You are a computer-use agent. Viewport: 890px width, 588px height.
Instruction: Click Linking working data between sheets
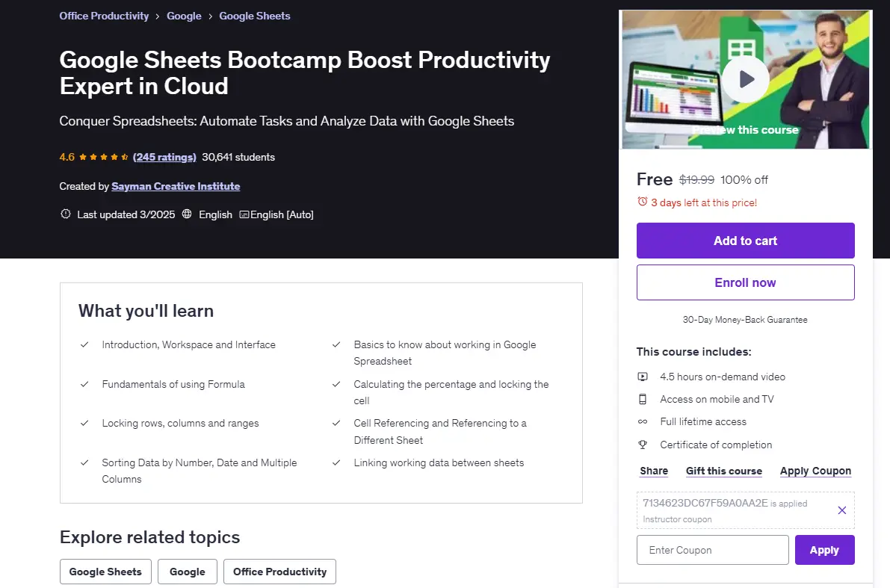pyautogui.click(x=439, y=462)
